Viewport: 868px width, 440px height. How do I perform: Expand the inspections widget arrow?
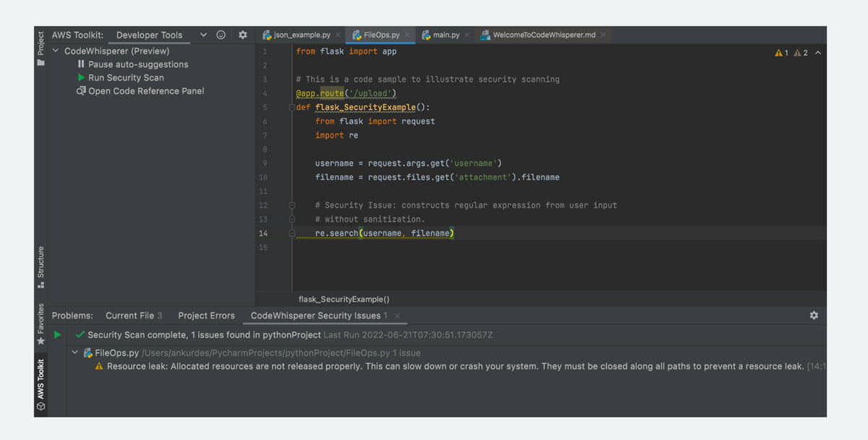[x=818, y=53]
